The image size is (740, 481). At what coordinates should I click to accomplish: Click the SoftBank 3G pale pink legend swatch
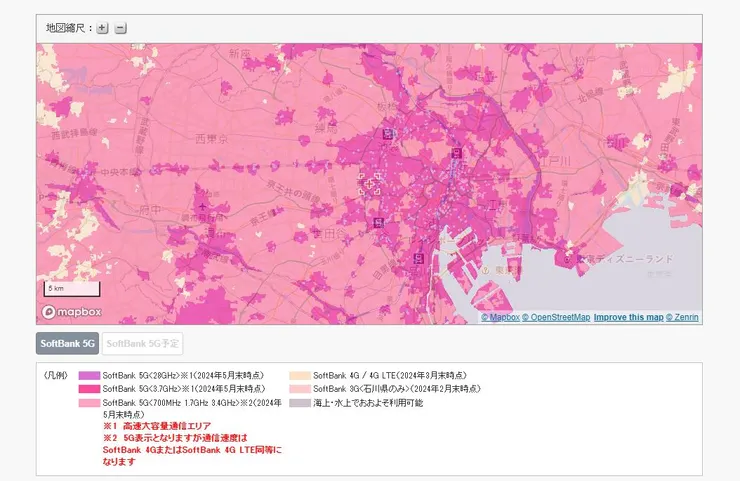tap(300, 389)
